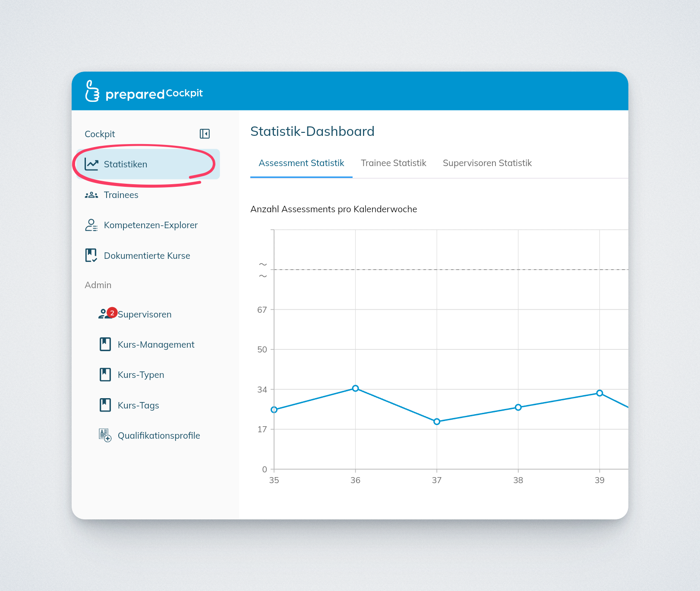Click the Qualifikationsprofile icon
The height and width of the screenshot is (591, 700).
coord(105,435)
